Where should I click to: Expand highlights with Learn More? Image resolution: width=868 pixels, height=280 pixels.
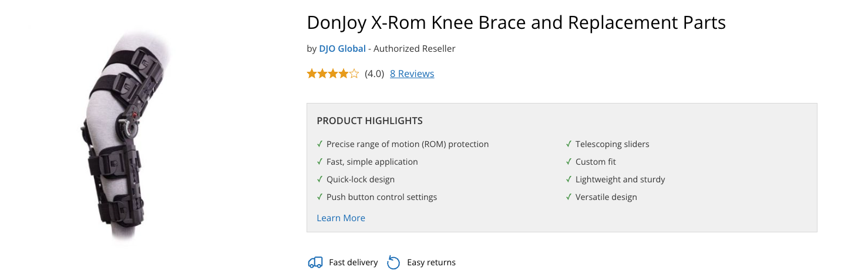coord(341,218)
